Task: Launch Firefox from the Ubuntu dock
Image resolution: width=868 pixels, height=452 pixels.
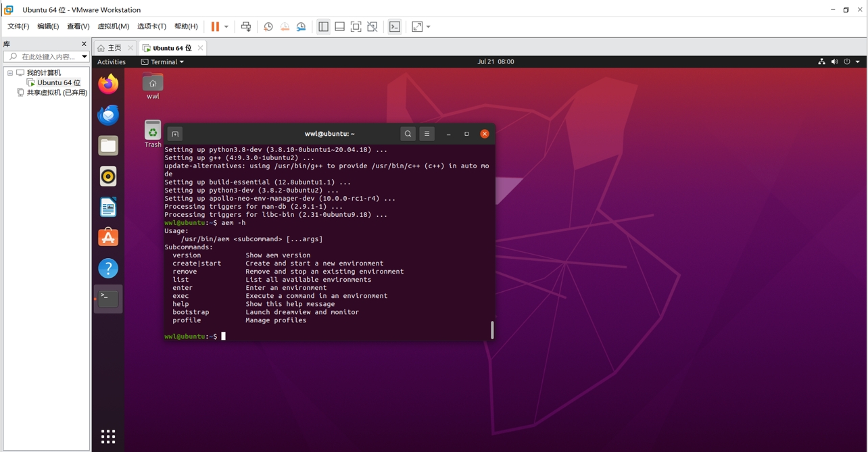Action: [107, 84]
